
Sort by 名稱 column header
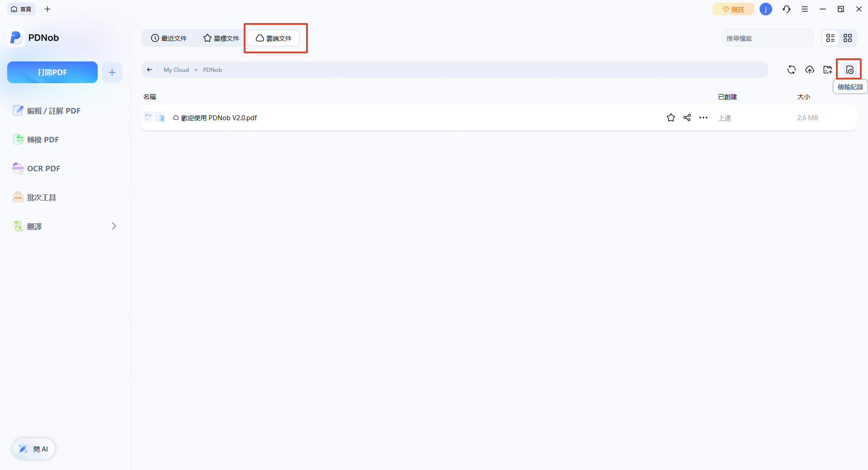[x=150, y=97]
